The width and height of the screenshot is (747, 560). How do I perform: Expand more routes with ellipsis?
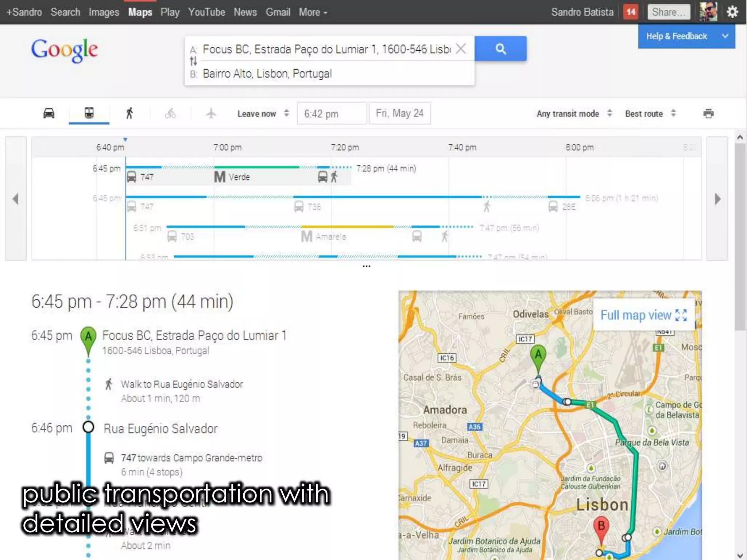pos(367,267)
